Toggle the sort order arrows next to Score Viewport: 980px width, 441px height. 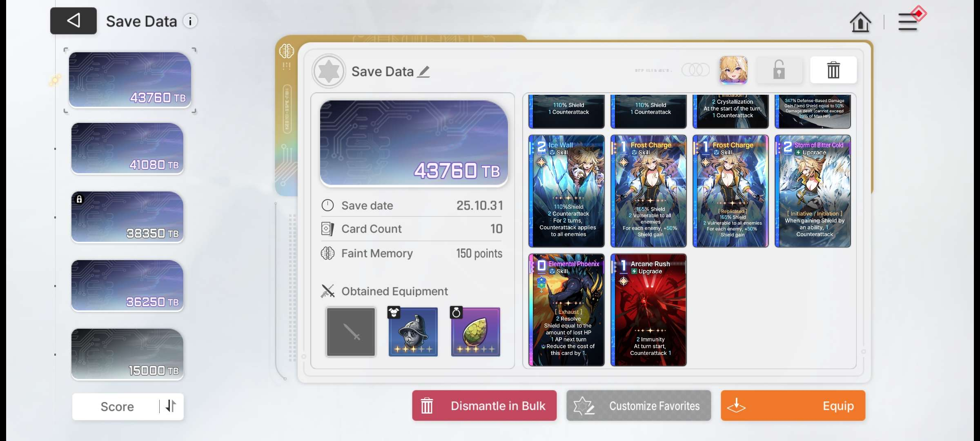click(x=171, y=406)
